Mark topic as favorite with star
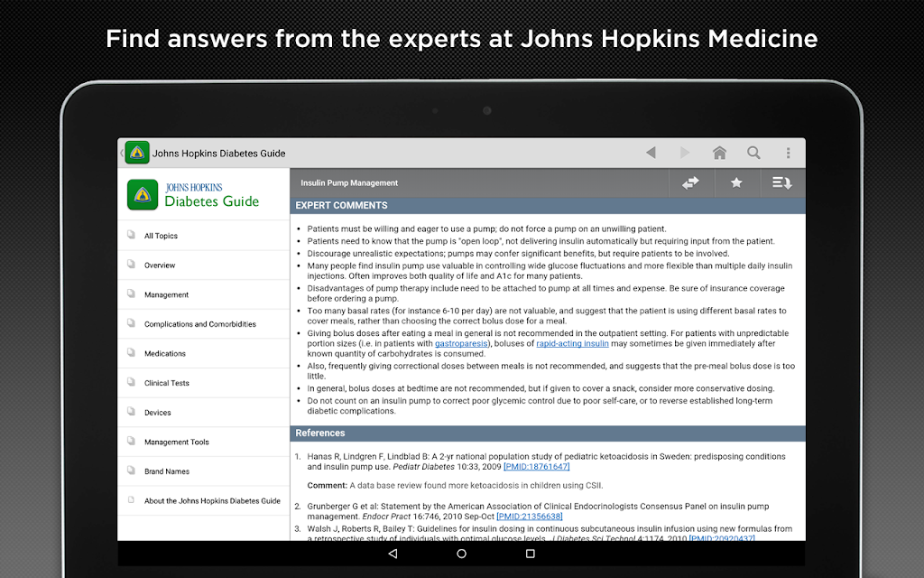 [x=736, y=182]
